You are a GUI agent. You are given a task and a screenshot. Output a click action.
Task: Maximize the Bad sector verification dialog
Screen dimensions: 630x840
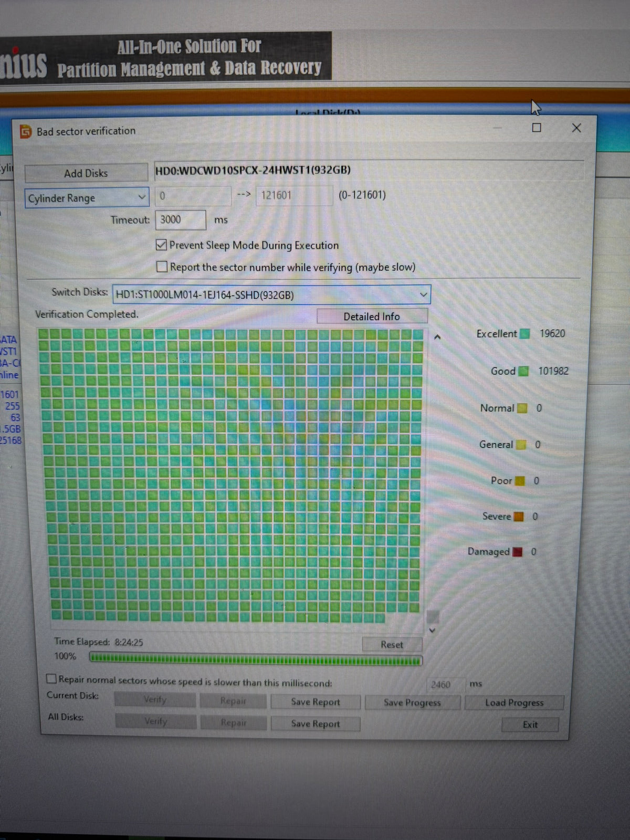click(x=537, y=128)
